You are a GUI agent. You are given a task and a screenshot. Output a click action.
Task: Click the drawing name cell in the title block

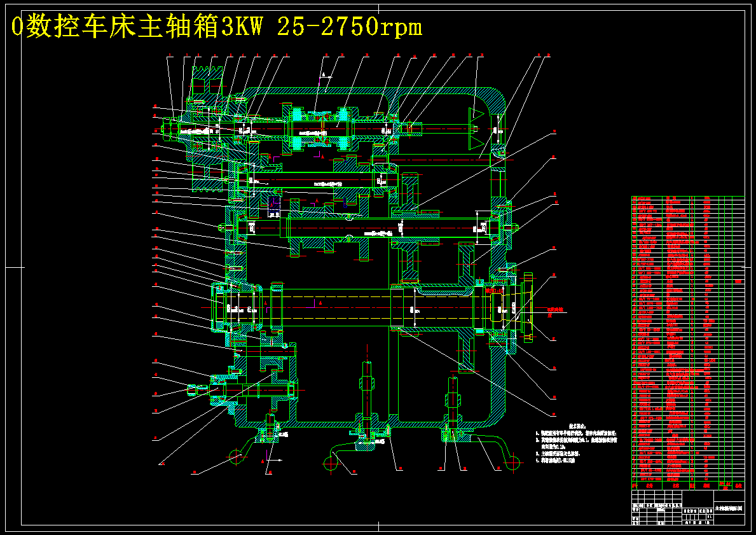[729, 508]
